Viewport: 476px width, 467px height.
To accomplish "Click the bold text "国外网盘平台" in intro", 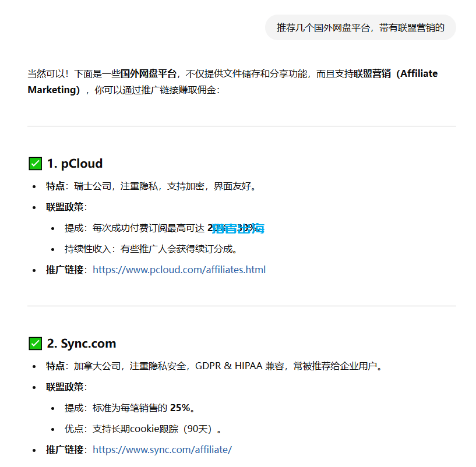I will [149, 73].
